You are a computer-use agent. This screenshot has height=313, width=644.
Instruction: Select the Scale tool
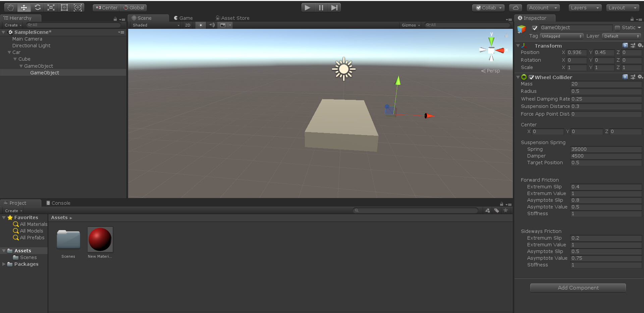pos(51,7)
